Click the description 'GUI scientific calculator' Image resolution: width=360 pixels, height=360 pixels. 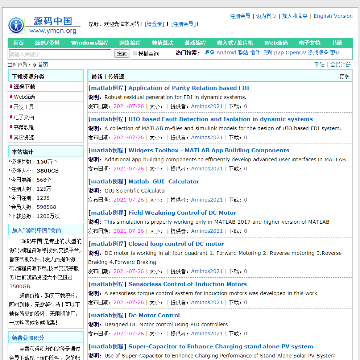135,191
